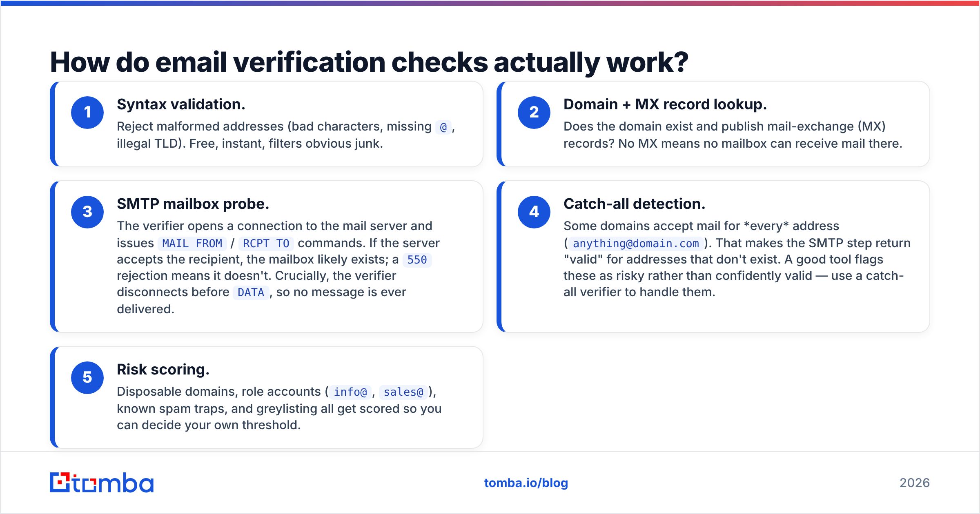The image size is (980, 514).
Task: Click the "info@" code chip
Action: point(350,392)
